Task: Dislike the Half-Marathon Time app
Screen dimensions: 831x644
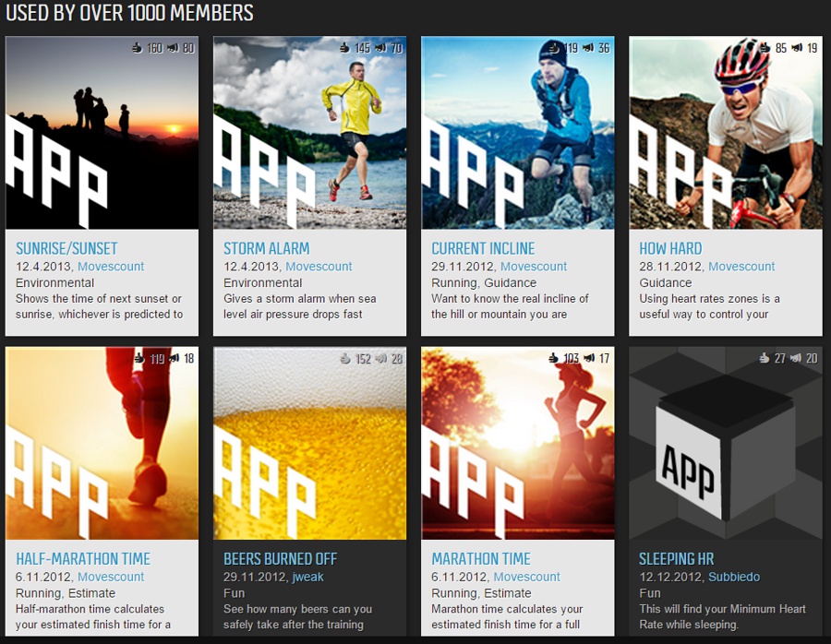Action: pos(174,359)
